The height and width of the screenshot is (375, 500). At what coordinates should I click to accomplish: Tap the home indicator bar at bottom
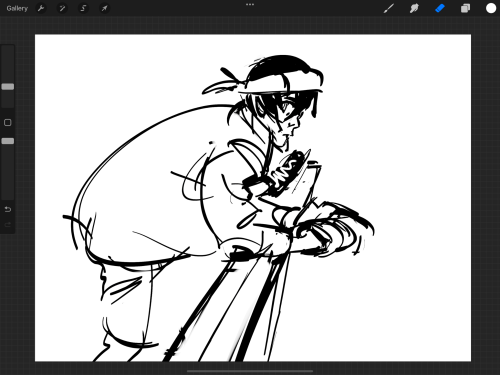coord(250,371)
